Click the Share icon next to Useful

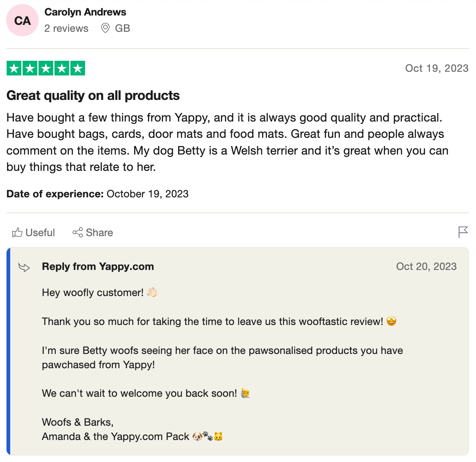point(78,232)
